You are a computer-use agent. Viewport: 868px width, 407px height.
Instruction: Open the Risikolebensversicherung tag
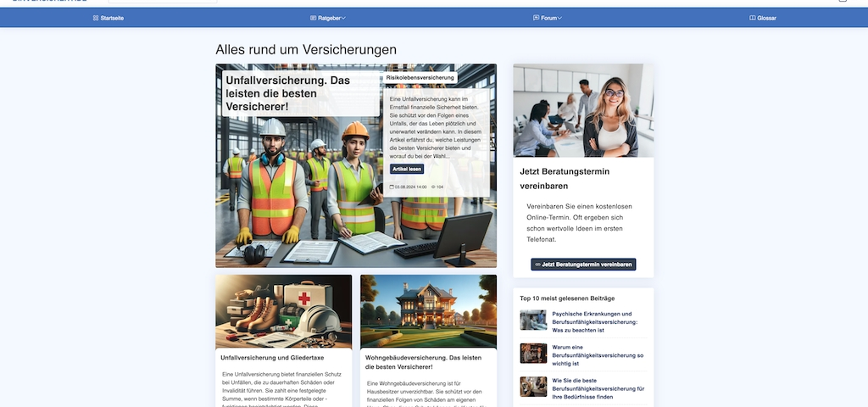point(420,78)
